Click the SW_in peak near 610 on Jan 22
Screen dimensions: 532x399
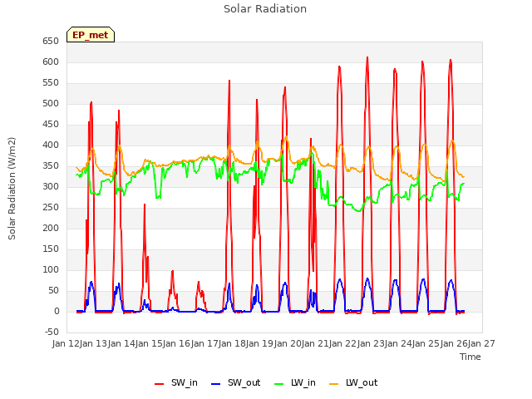pos(367,57)
